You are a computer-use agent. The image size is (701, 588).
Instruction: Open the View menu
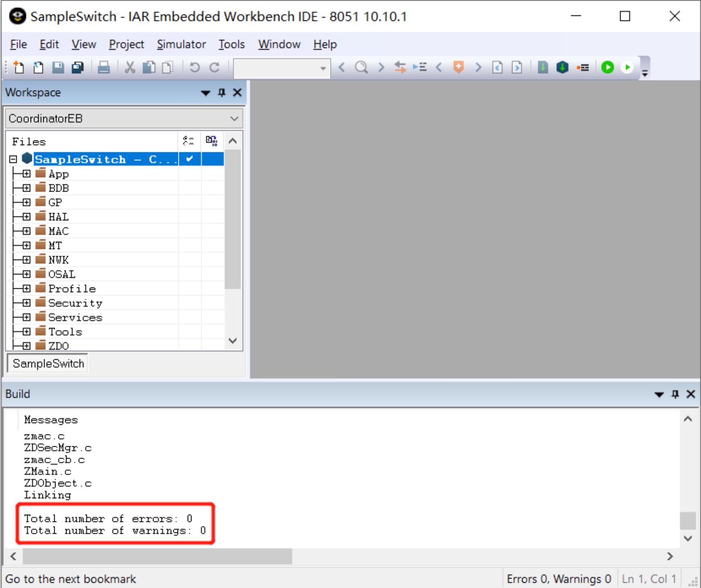[84, 44]
